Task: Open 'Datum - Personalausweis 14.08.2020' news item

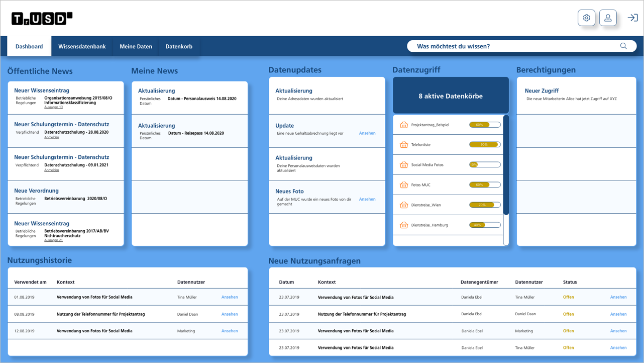Action: [202, 99]
